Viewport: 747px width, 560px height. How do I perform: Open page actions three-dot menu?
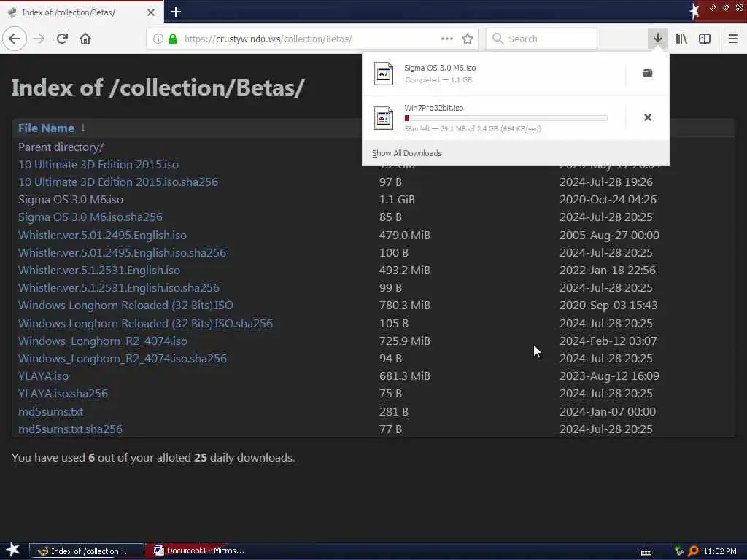[x=447, y=39]
